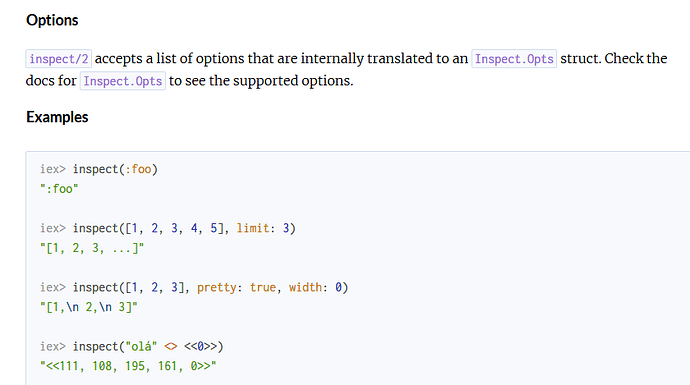This screenshot has width=690, height=385.
Task: Click the Options section heading
Action: (x=52, y=20)
